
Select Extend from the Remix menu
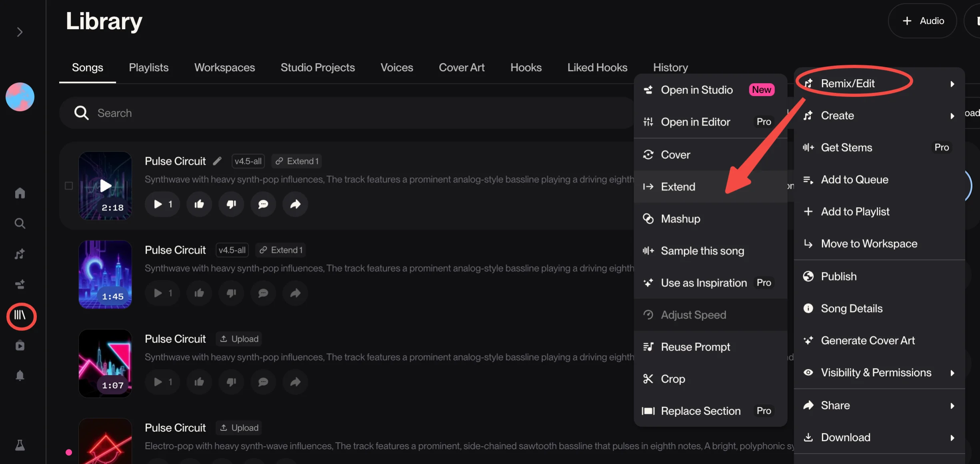coord(678,187)
